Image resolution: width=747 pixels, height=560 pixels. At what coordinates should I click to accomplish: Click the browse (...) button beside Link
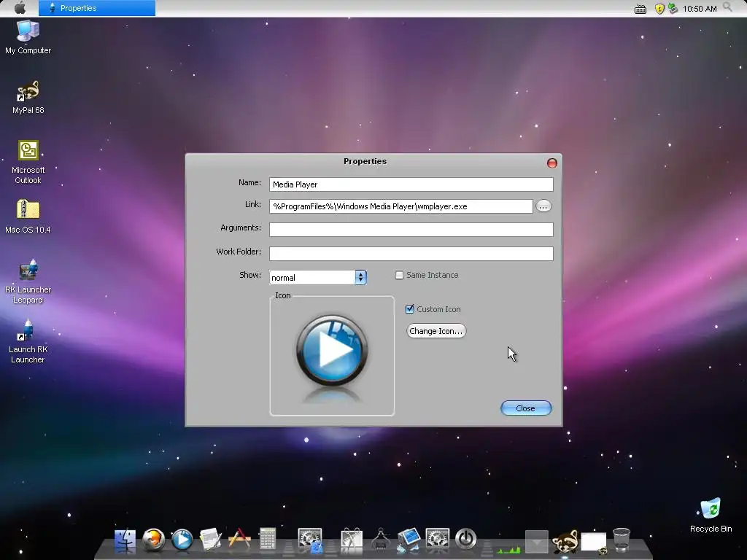543,206
